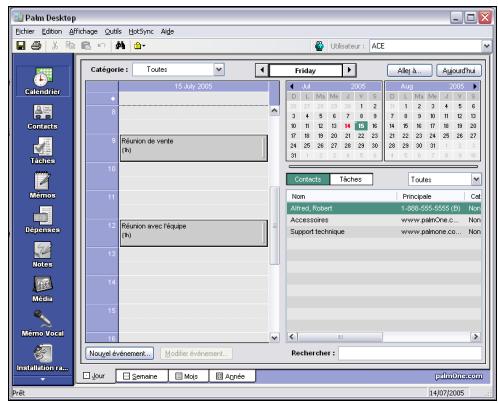Viewport: 498px width, 403px height.
Task: Select the Accessoires contact row
Action: 384,220
